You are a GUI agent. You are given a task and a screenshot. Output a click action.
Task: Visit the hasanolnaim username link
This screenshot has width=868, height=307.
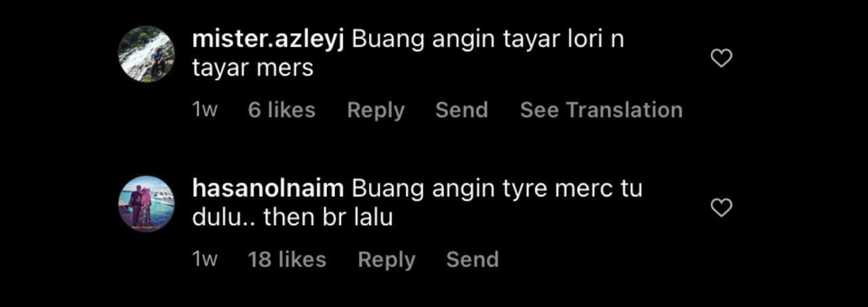[269, 188]
